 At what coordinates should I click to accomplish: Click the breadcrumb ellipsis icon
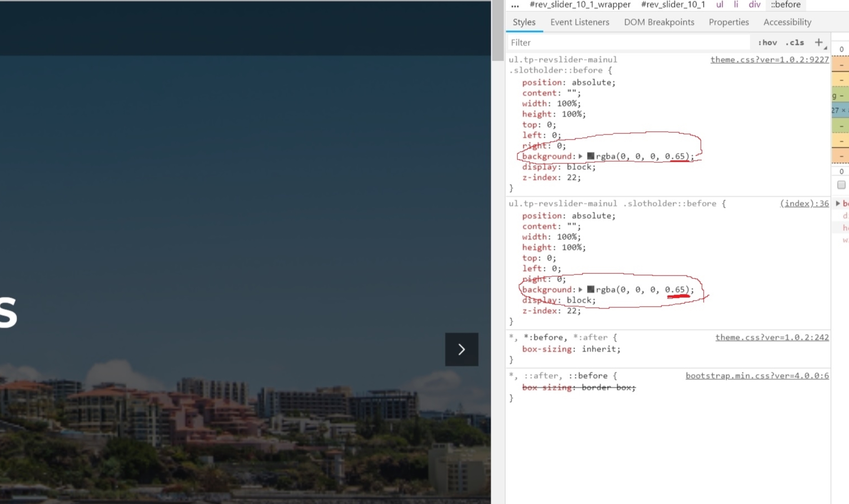pyautogui.click(x=515, y=5)
